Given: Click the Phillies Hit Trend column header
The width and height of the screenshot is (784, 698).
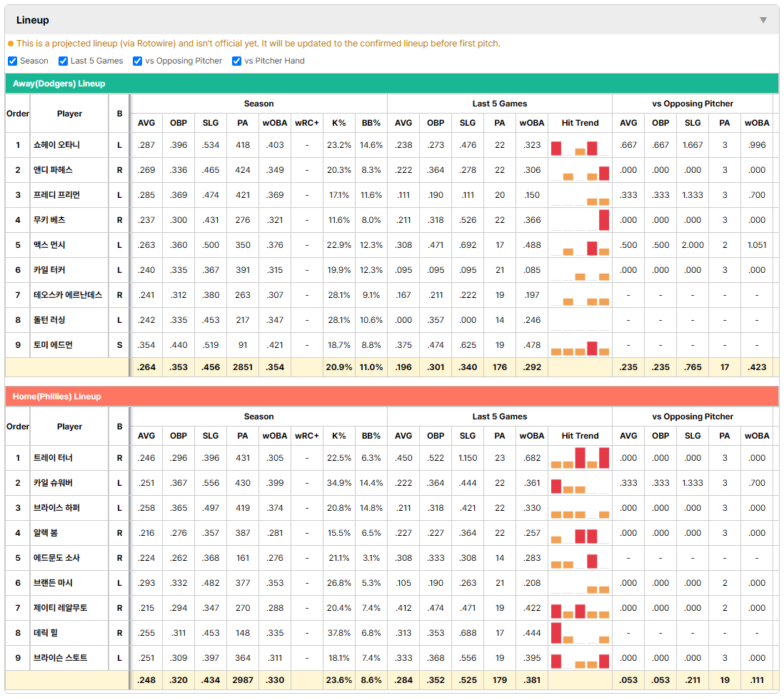Looking at the screenshot, I should [x=580, y=436].
